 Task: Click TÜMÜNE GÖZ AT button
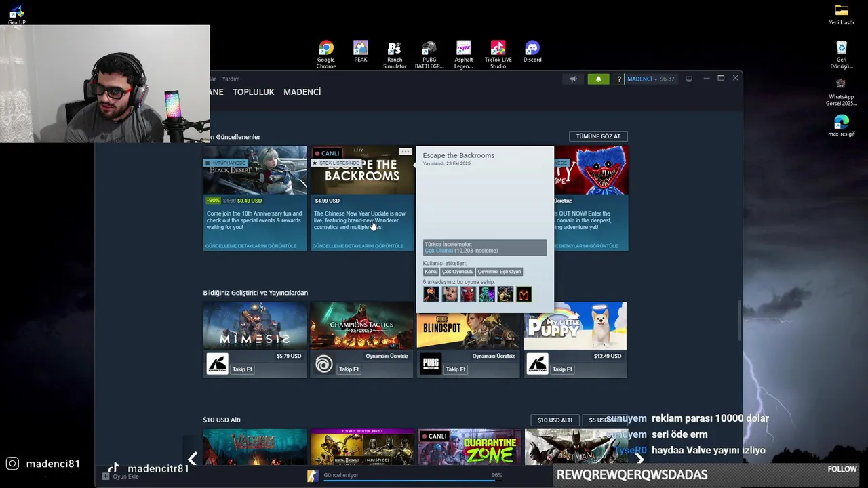pyautogui.click(x=598, y=136)
